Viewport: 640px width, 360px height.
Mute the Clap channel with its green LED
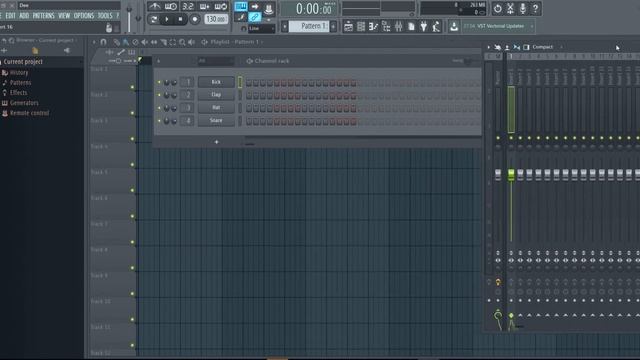[159, 95]
